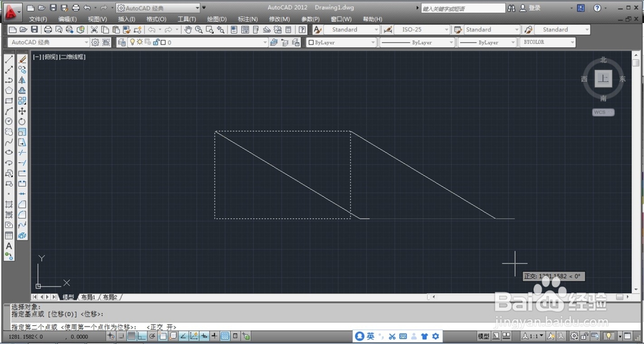The width and height of the screenshot is (644, 344).
Task: Select the Trim tool
Action: [22, 153]
